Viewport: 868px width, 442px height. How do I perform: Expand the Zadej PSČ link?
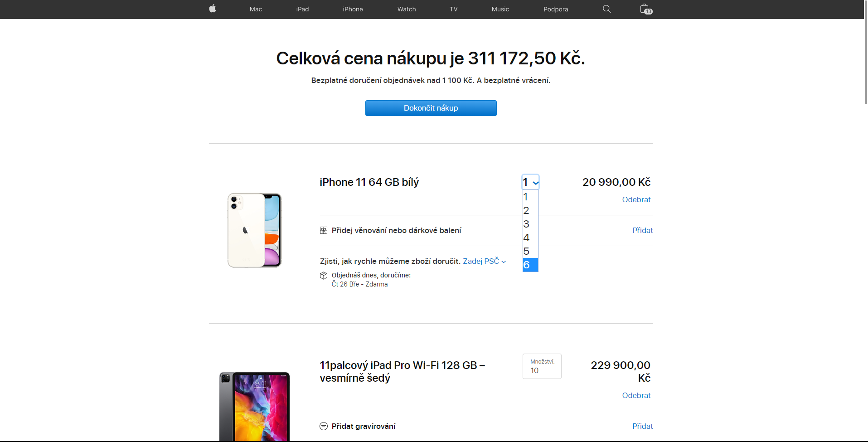pos(484,261)
